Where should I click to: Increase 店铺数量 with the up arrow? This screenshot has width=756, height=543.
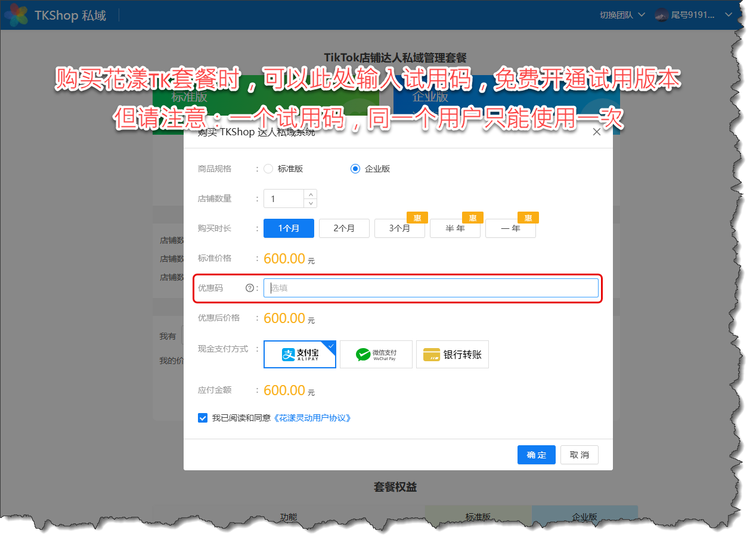coord(310,194)
